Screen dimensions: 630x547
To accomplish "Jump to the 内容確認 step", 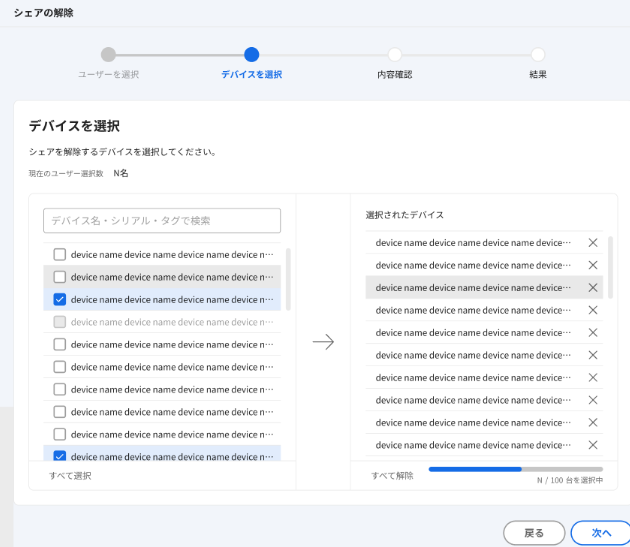I will point(395,55).
